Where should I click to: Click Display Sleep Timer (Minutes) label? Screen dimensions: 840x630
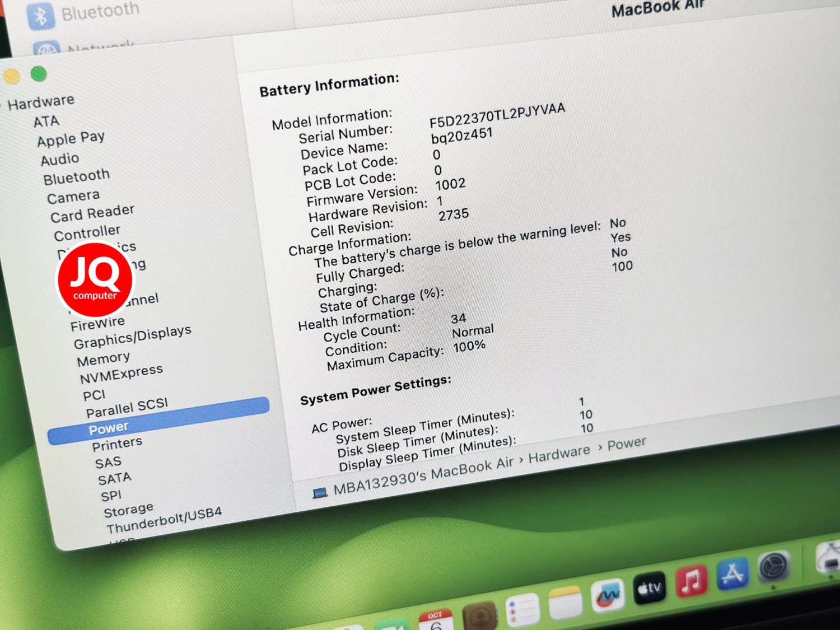click(428, 454)
